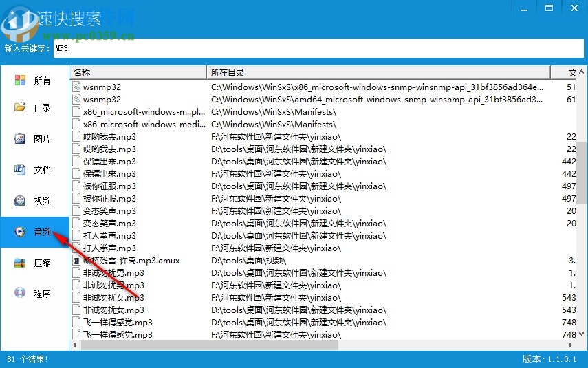
Task: Select the 文档 documents category icon
Action: pyautogui.click(x=20, y=170)
